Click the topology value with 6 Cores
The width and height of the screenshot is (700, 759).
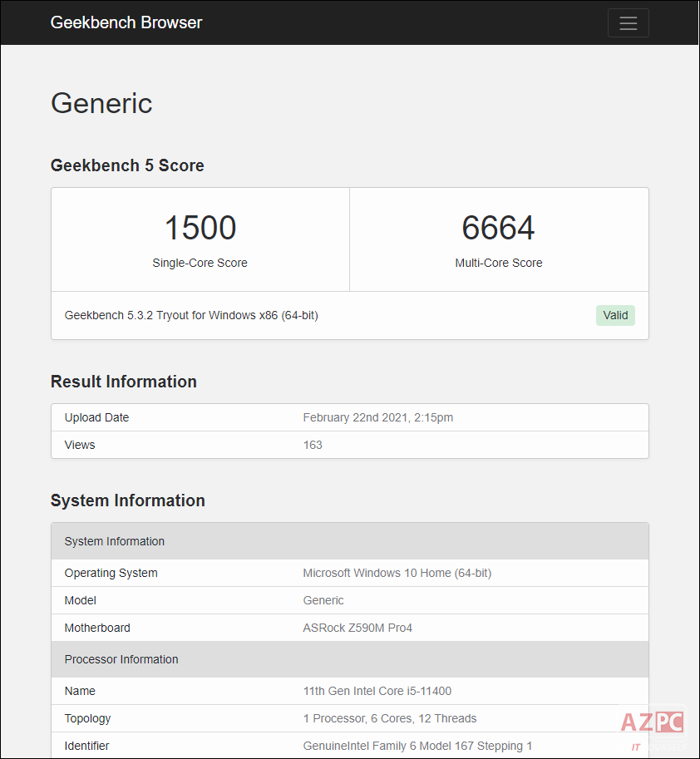tap(390, 718)
